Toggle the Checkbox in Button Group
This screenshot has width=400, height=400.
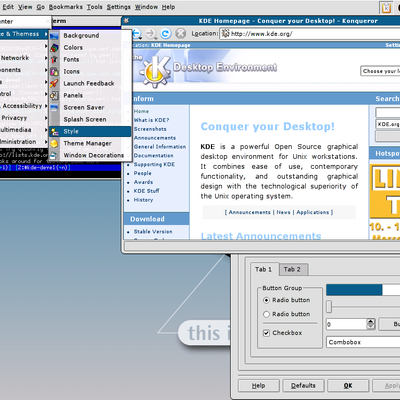266,333
